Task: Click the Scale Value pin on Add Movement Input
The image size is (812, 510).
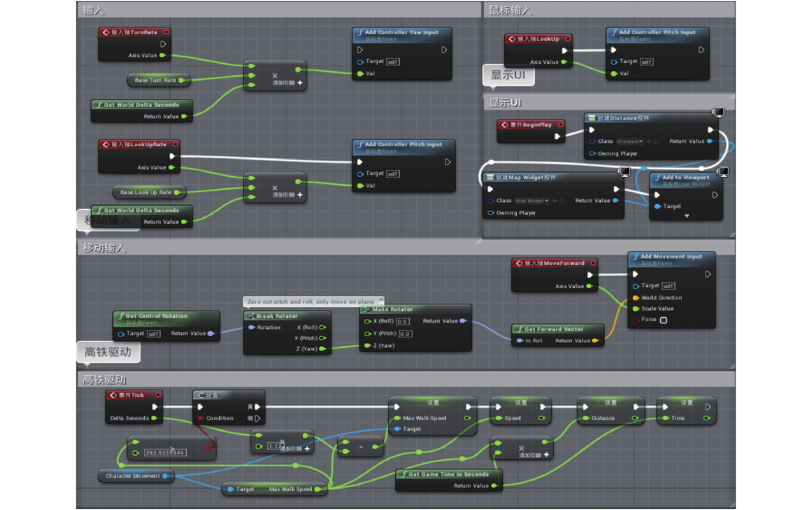Action: click(636, 309)
